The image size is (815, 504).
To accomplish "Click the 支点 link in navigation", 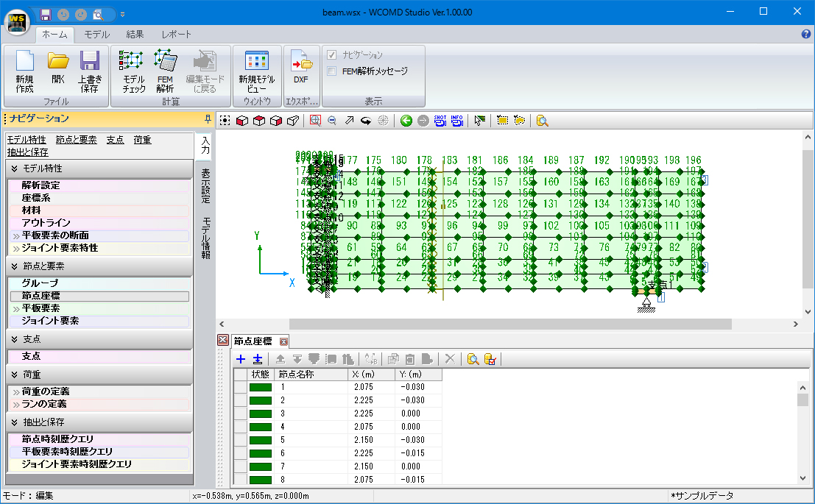I will 115,140.
